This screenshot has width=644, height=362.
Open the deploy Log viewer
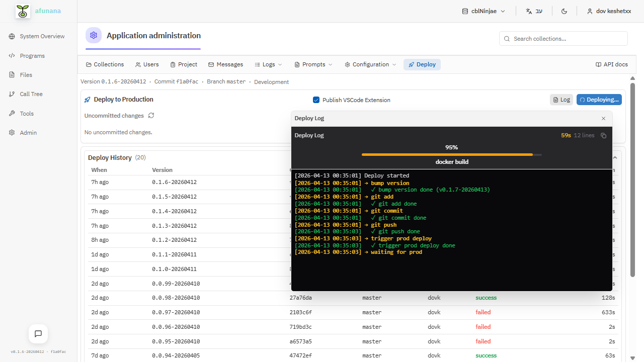pos(561,100)
